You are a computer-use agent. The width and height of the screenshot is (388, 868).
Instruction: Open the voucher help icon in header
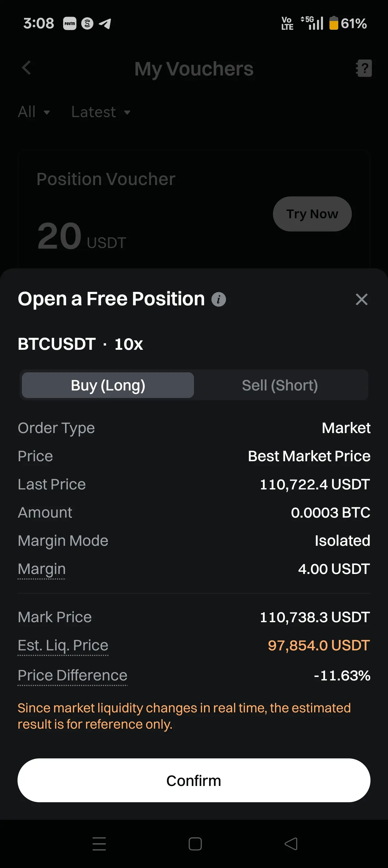point(364,68)
